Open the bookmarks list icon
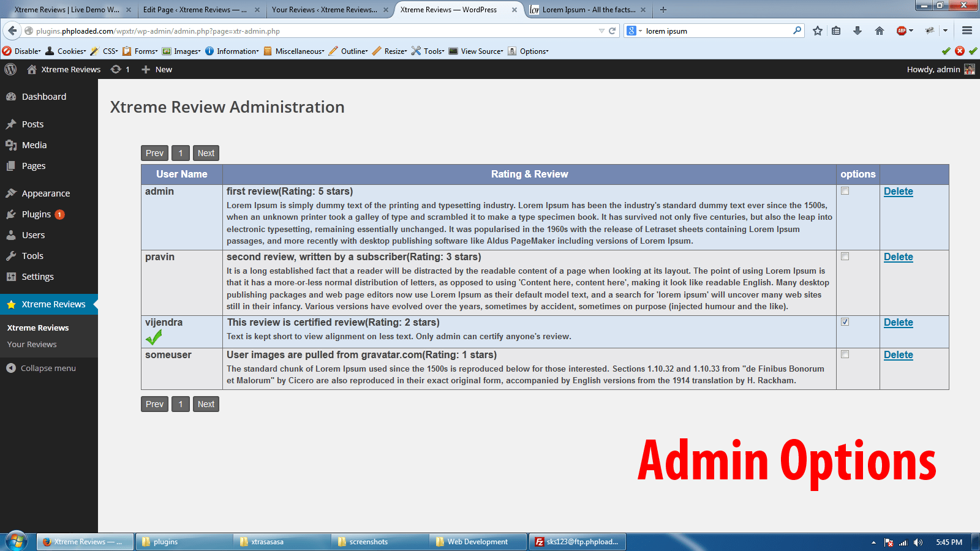The width and height of the screenshot is (980, 551). pos(836,31)
